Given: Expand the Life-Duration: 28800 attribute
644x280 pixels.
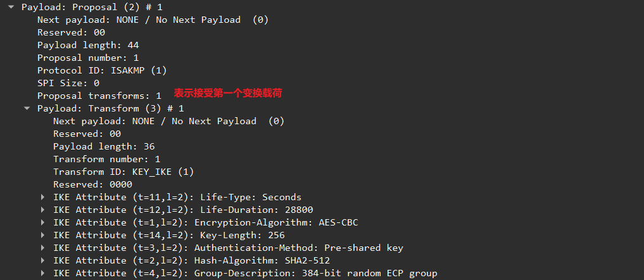Looking at the screenshot, I should pyautogui.click(x=43, y=210).
